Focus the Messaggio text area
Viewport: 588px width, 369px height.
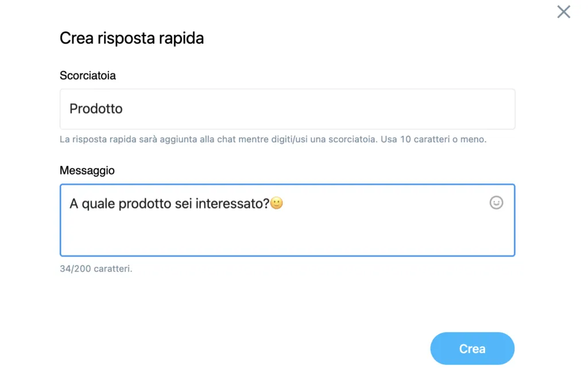(287, 220)
